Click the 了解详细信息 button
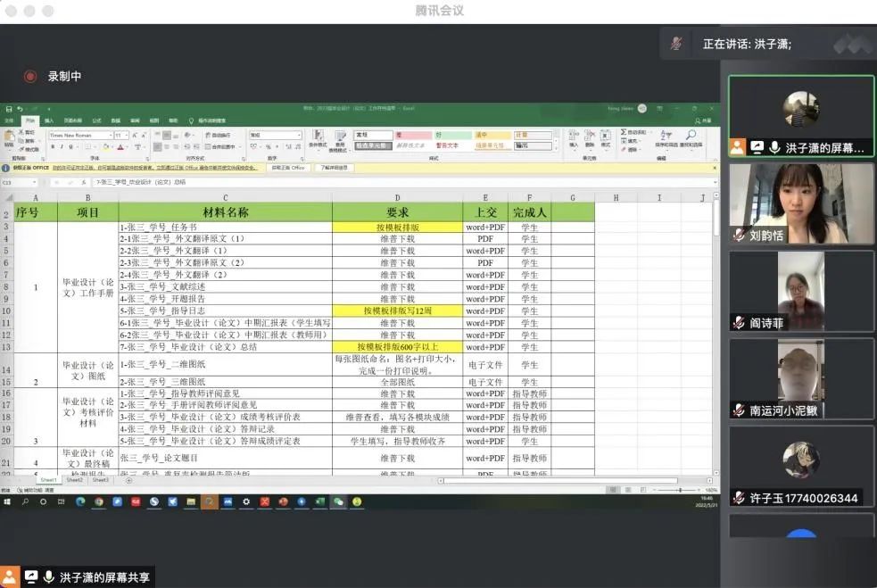877x588 pixels. 334,168
